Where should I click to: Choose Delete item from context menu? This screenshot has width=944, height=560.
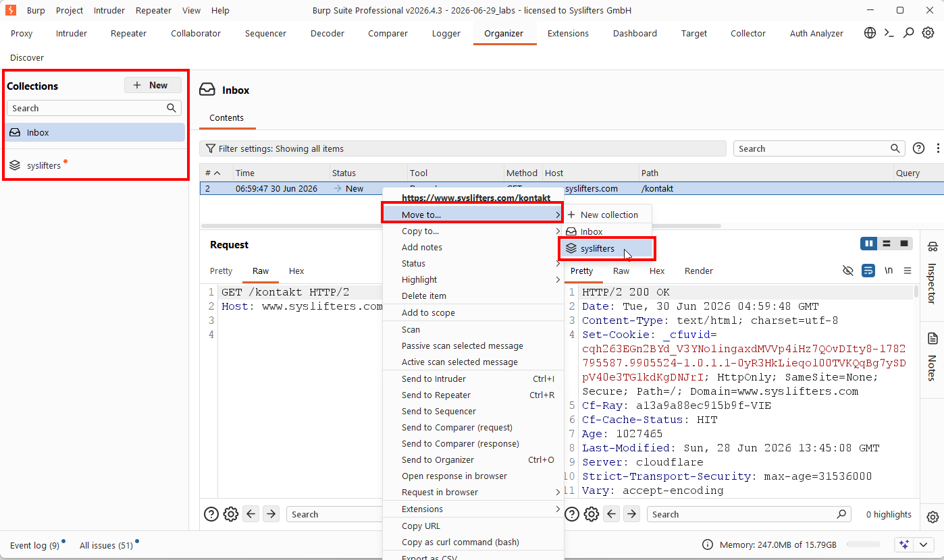click(473, 296)
